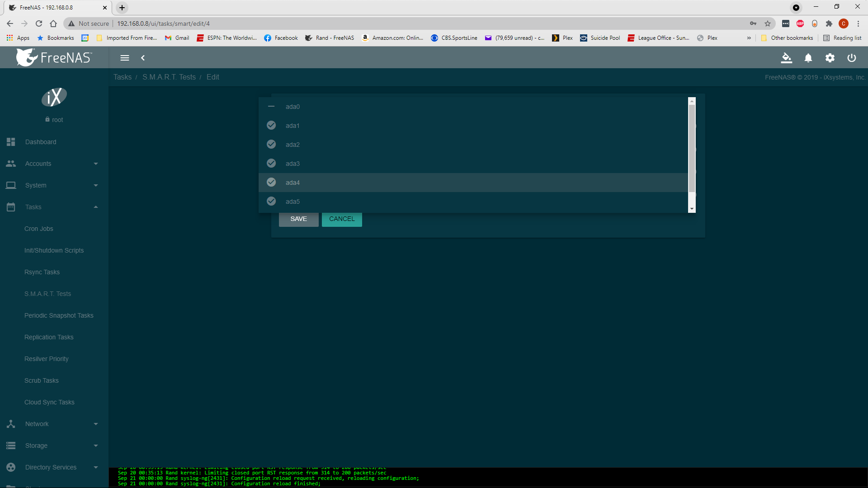Show more bookmarks with double chevron
868x488 pixels.
(x=749, y=38)
